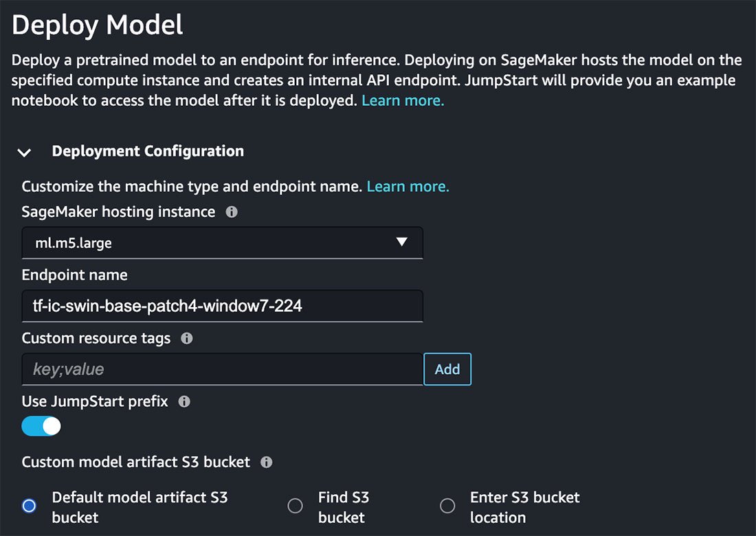The height and width of the screenshot is (536, 756).
Task: Follow the Learn more link in the description
Action: click(x=402, y=100)
